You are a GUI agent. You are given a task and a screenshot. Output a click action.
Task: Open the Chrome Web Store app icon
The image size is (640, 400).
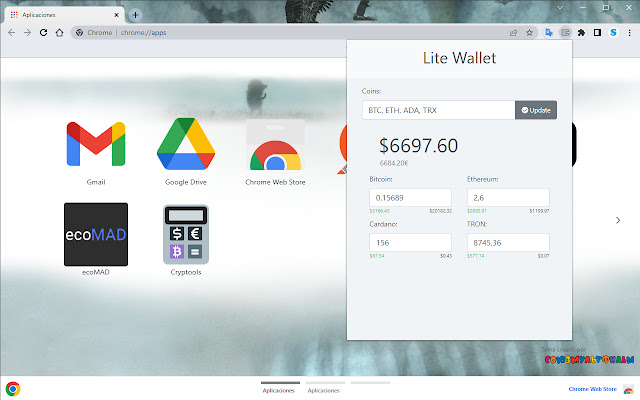point(275,144)
